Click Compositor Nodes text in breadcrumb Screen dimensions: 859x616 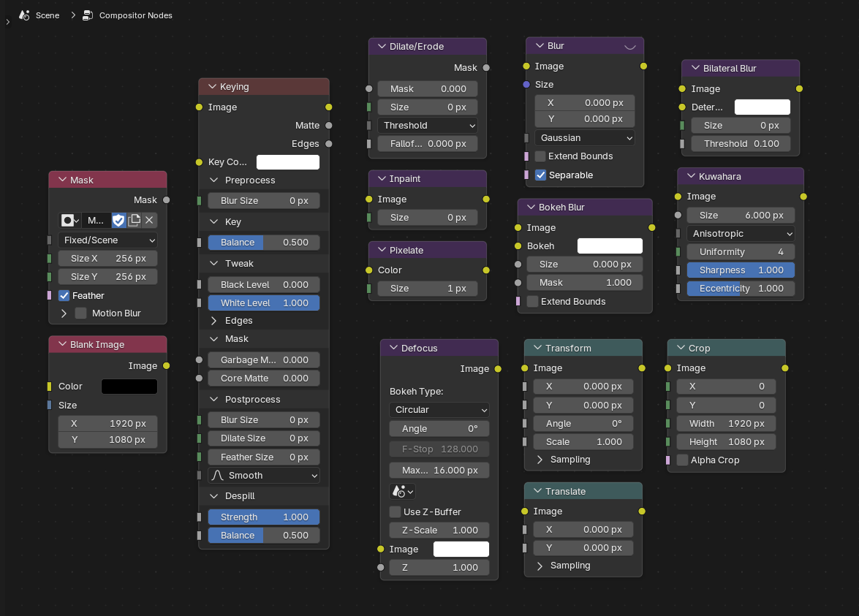(x=136, y=15)
